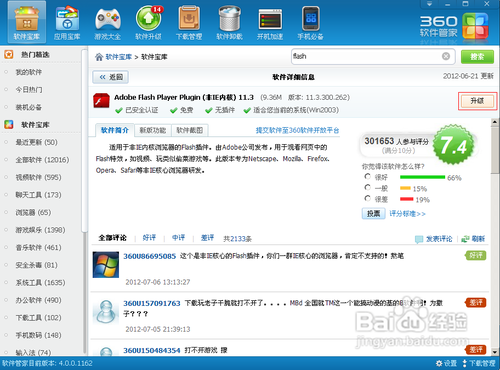Screen dimensions: 500x370
Task: Open username link 360U157091763
Action: [152, 303]
